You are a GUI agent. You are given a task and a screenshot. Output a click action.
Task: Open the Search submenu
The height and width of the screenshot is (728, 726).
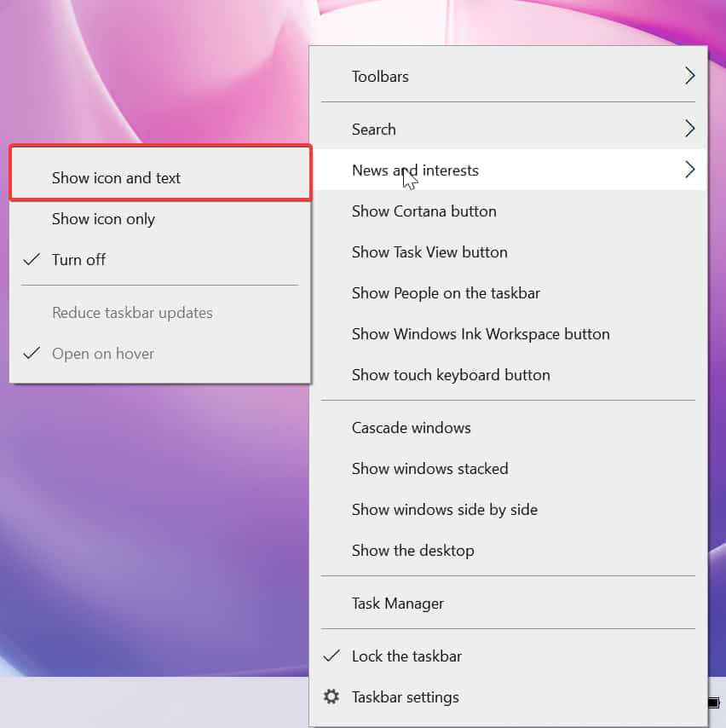[x=509, y=129]
